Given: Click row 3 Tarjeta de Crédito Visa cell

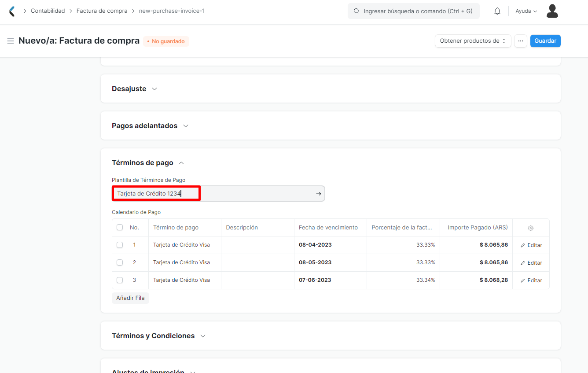Looking at the screenshot, I should 185,280.
